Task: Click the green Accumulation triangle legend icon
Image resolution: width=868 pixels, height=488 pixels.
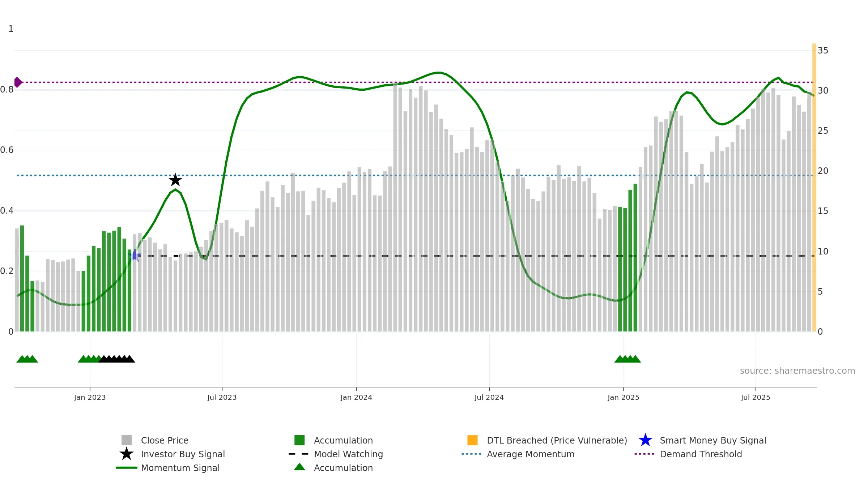Action: (299, 467)
